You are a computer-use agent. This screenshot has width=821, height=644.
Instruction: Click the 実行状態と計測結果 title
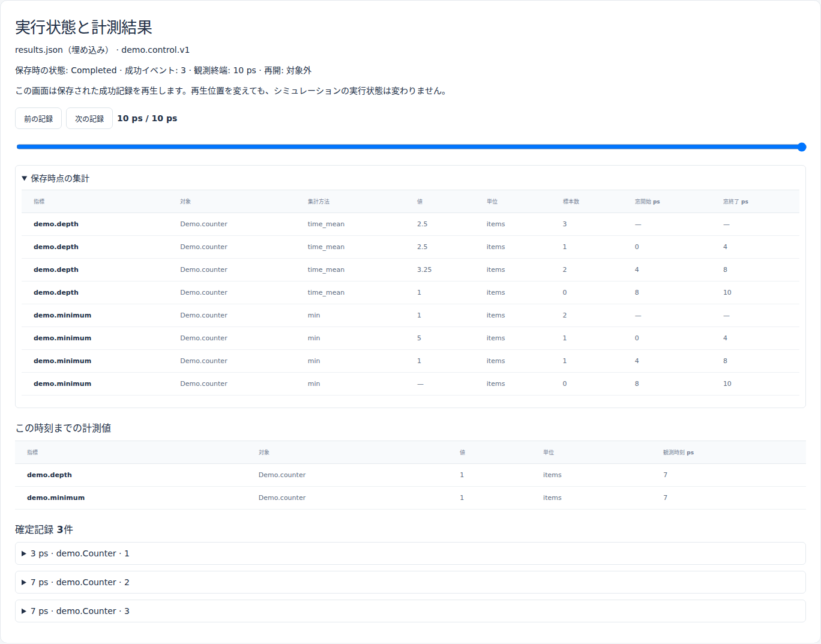(x=83, y=27)
